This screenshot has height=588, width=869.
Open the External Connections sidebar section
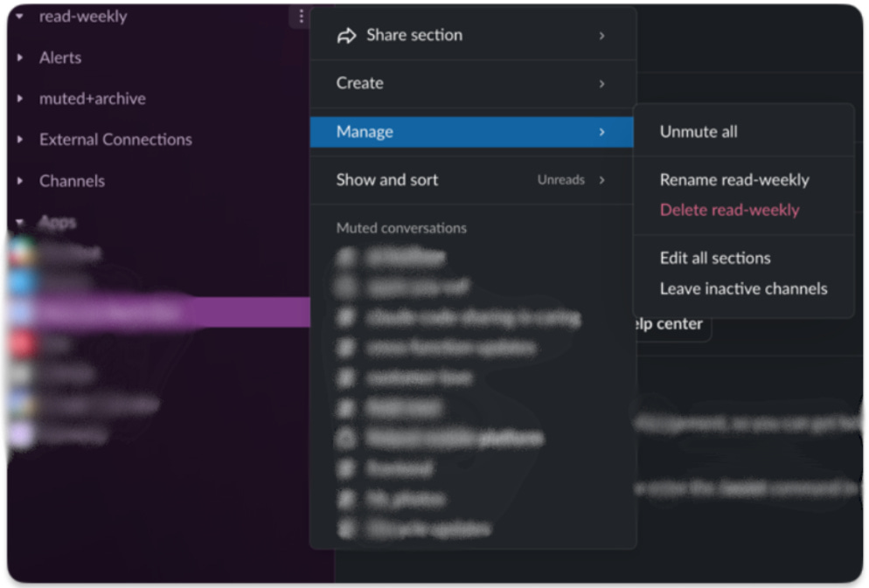pyautogui.click(x=115, y=140)
